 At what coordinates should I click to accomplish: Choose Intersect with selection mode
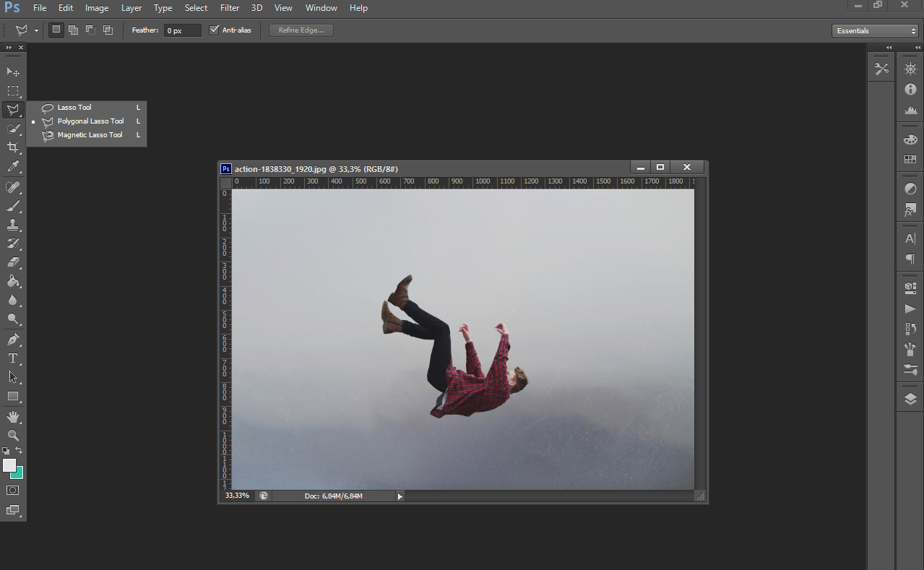coord(108,30)
